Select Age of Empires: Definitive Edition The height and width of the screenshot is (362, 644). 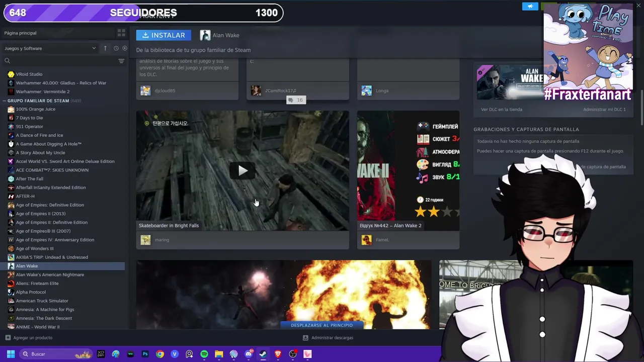click(x=50, y=205)
